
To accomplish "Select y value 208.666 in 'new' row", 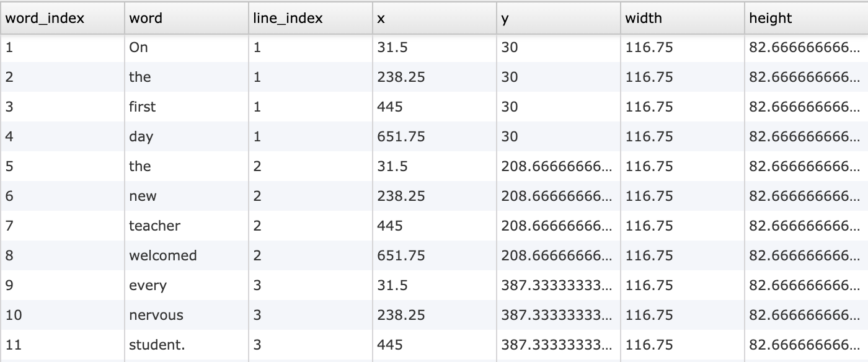I will coord(558,196).
